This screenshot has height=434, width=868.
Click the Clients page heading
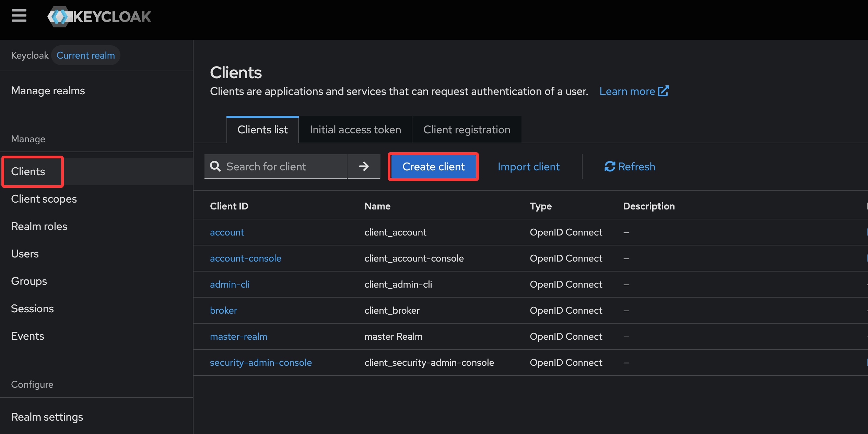tap(236, 73)
